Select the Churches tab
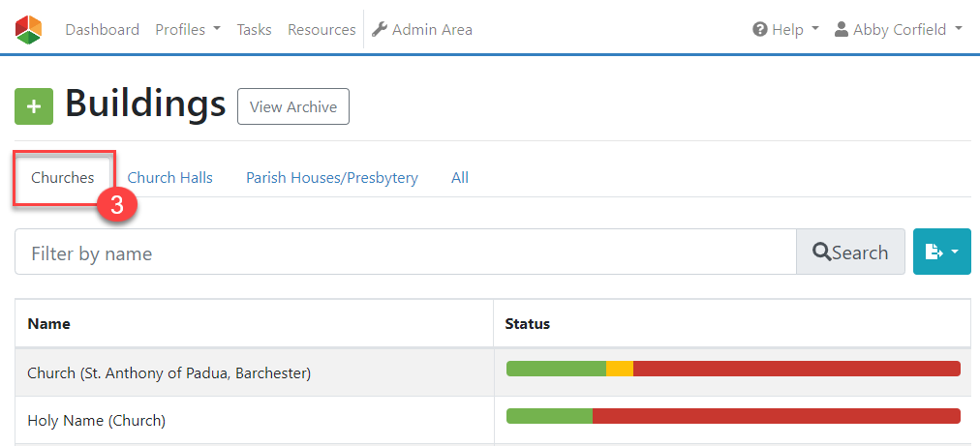This screenshot has width=980, height=446. [63, 178]
